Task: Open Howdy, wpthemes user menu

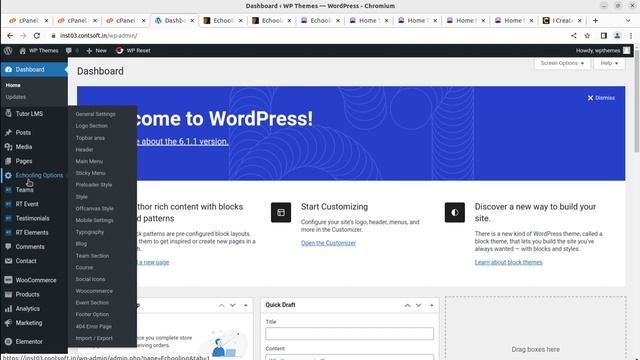Action: (x=603, y=51)
